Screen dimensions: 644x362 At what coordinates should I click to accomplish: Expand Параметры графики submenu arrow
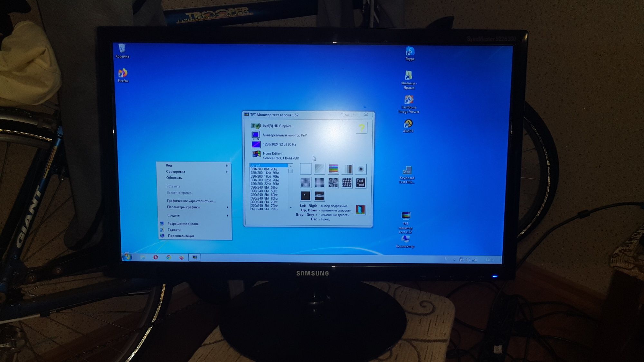tap(228, 207)
